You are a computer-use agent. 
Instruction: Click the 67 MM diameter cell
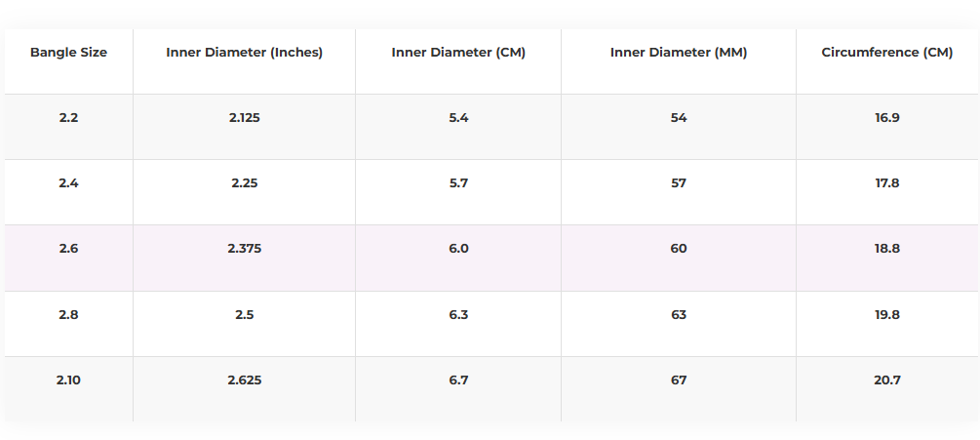[x=679, y=380]
